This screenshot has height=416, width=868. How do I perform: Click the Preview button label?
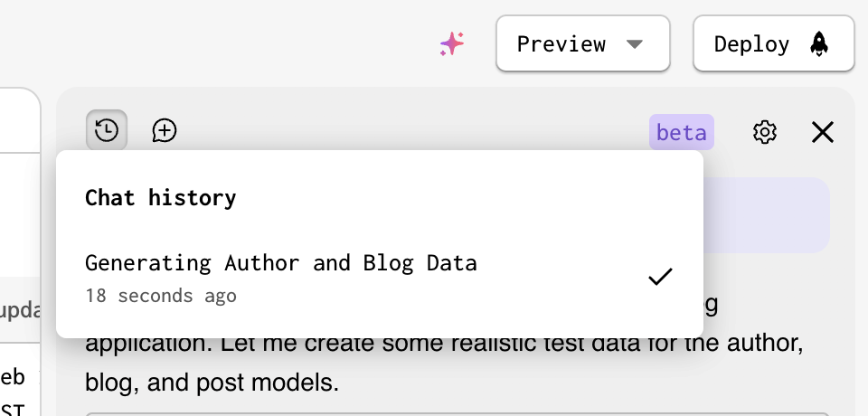tap(561, 43)
